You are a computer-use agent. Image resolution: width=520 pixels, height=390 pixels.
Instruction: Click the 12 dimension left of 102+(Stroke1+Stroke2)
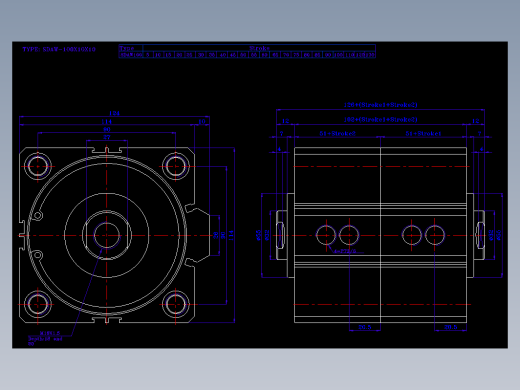click(x=285, y=121)
